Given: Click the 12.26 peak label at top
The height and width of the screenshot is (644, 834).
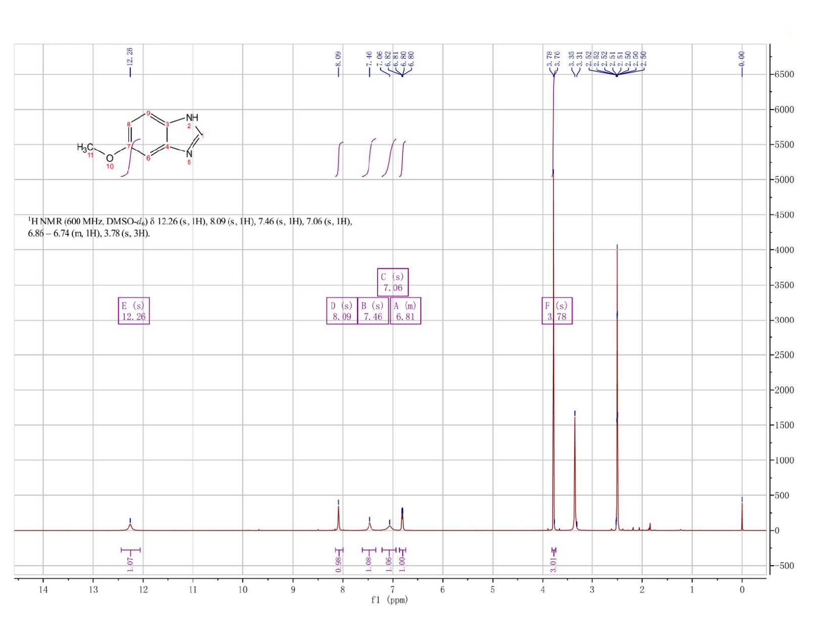Looking at the screenshot, I should pos(130,56).
